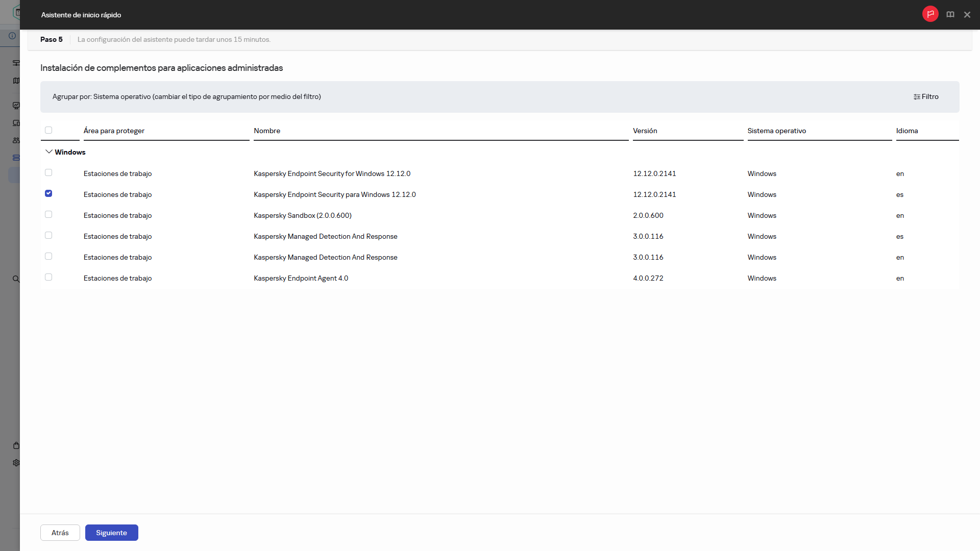This screenshot has width=980, height=551.
Task: Click the Atrás button
Action: pos(60,533)
